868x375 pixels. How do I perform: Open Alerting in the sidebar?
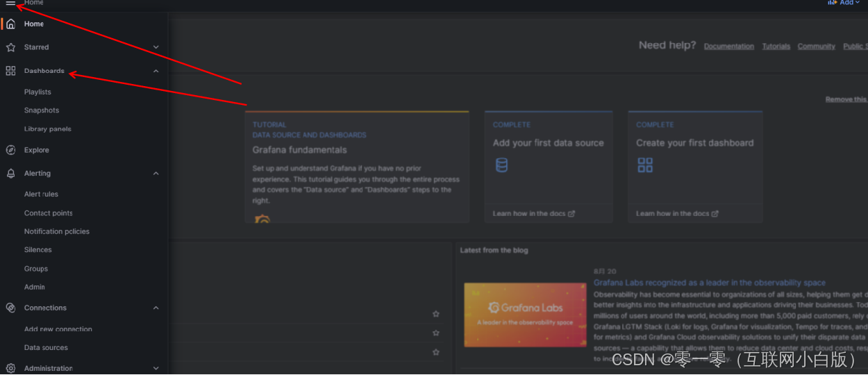(x=37, y=174)
